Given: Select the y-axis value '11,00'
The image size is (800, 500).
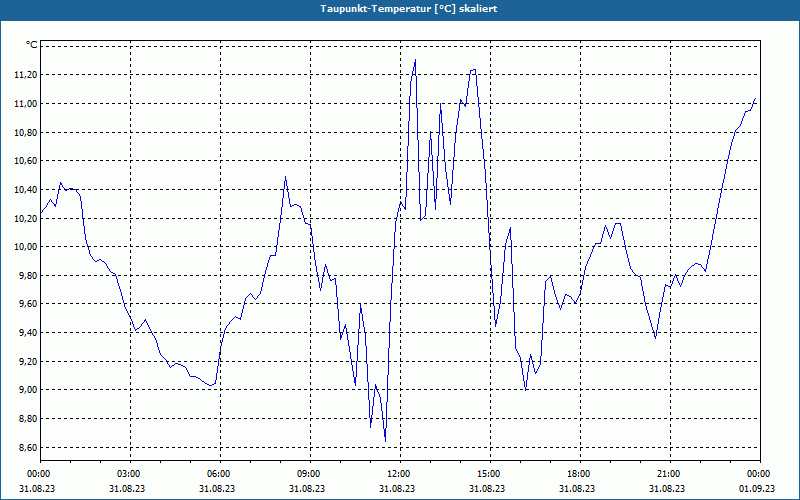Looking at the screenshot, I should [26, 104].
